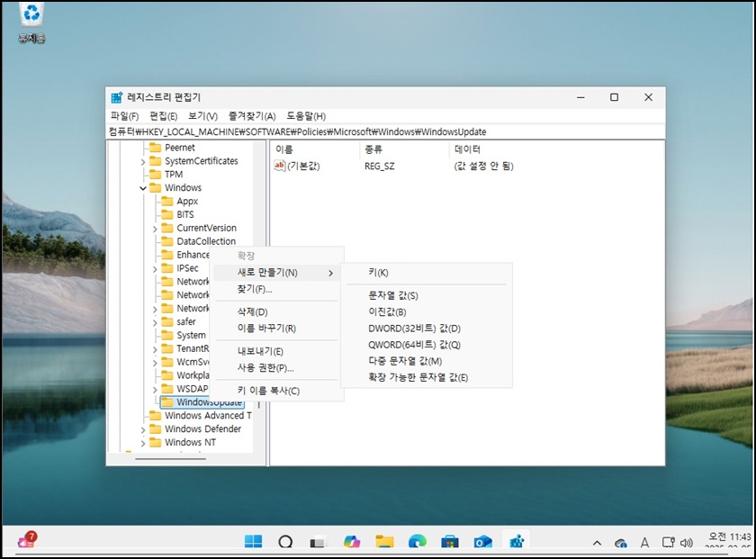Select the CurrentVersion folder icon
756x559 pixels.
click(x=167, y=228)
